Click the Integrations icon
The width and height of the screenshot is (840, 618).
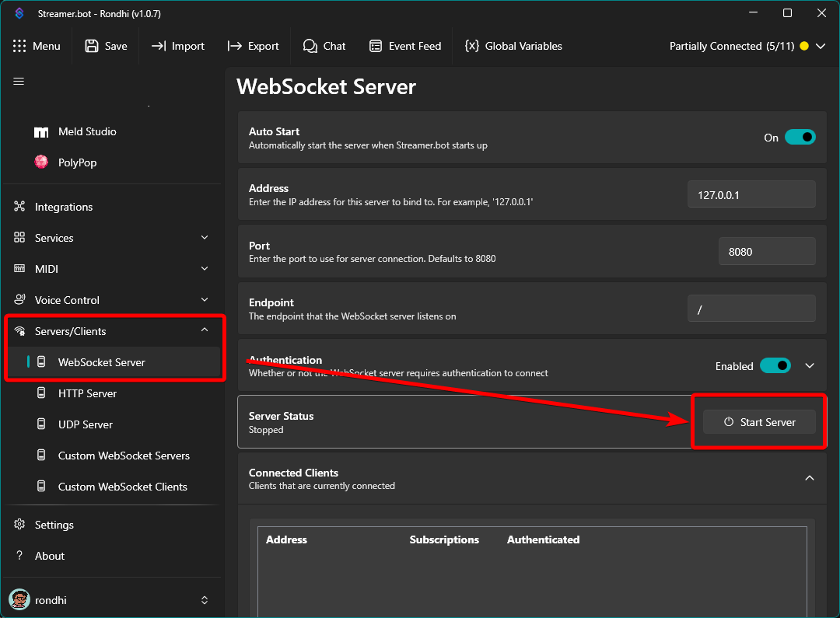click(19, 206)
